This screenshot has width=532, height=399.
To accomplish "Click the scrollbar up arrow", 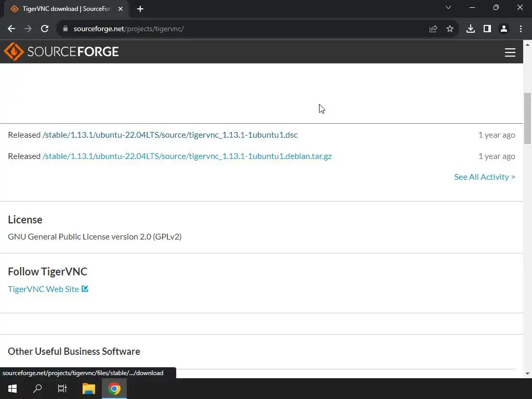I will pyautogui.click(x=528, y=45).
